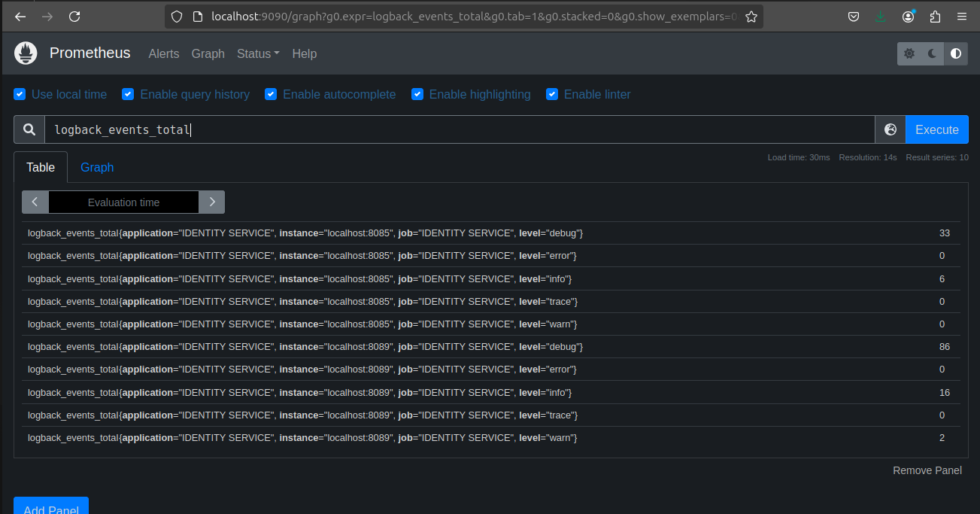Screen dimensions: 980x514
Task: Remove the current panel
Action: (927, 470)
